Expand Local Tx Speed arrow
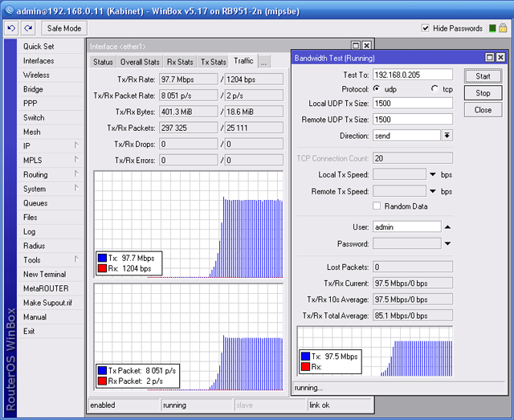Image resolution: width=514 pixels, height=420 pixels. click(x=433, y=174)
